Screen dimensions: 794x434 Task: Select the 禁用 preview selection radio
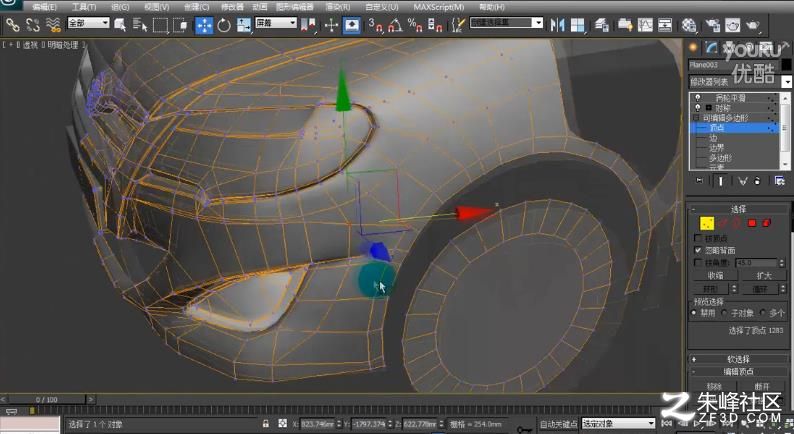(694, 313)
